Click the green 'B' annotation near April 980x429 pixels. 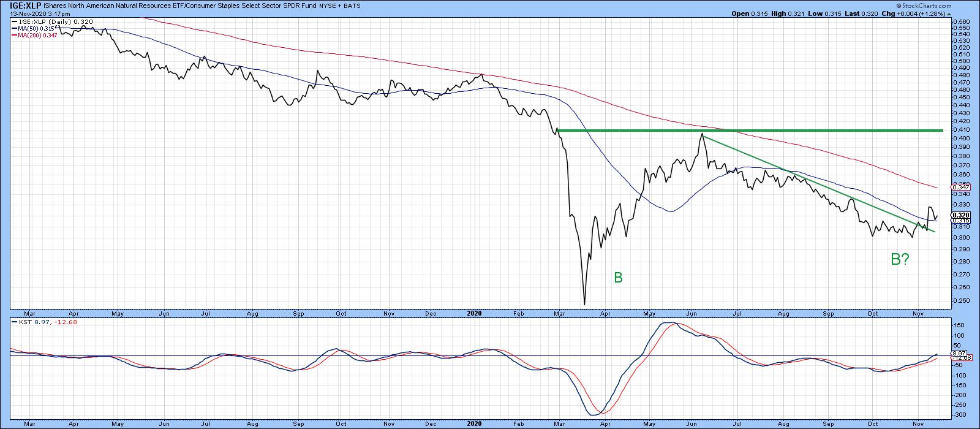(618, 278)
